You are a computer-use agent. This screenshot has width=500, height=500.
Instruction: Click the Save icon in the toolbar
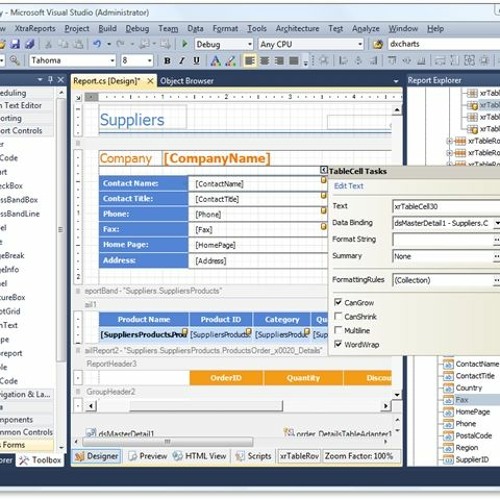pyautogui.click(x=15, y=44)
